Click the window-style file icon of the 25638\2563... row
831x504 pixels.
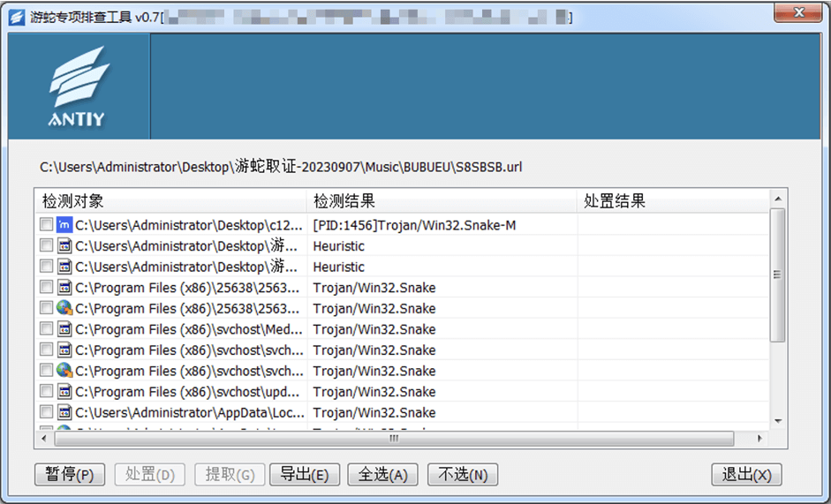64,287
